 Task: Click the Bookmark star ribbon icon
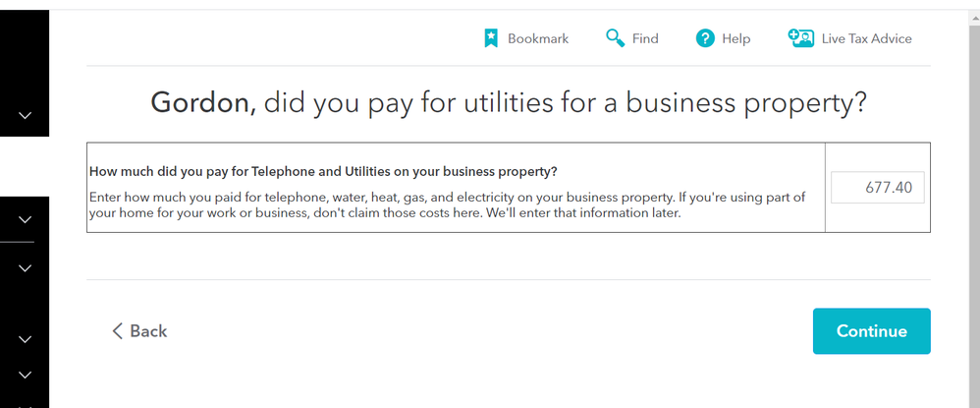[x=491, y=38]
